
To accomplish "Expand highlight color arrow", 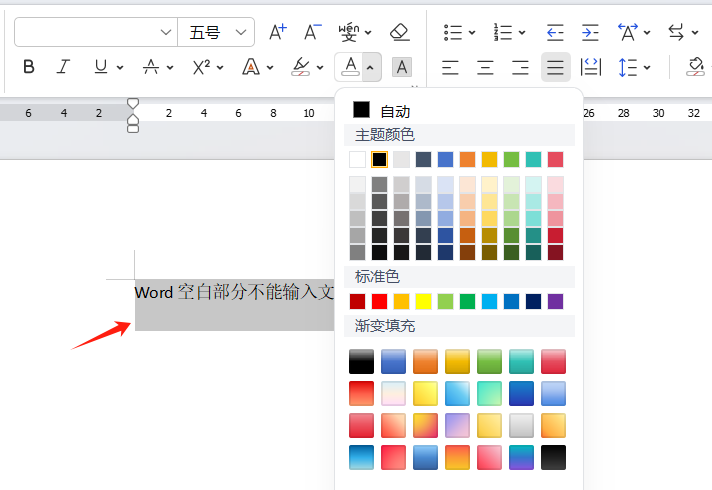I will click(x=320, y=68).
